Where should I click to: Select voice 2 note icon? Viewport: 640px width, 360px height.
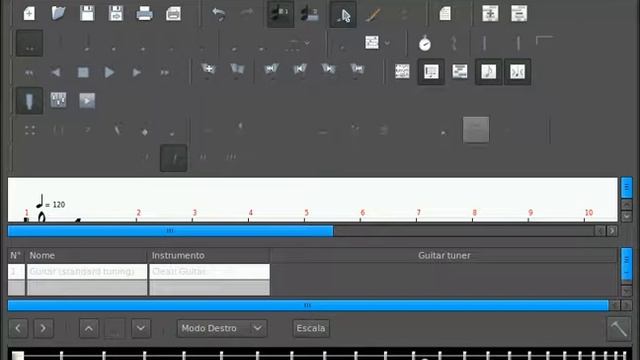point(309,14)
